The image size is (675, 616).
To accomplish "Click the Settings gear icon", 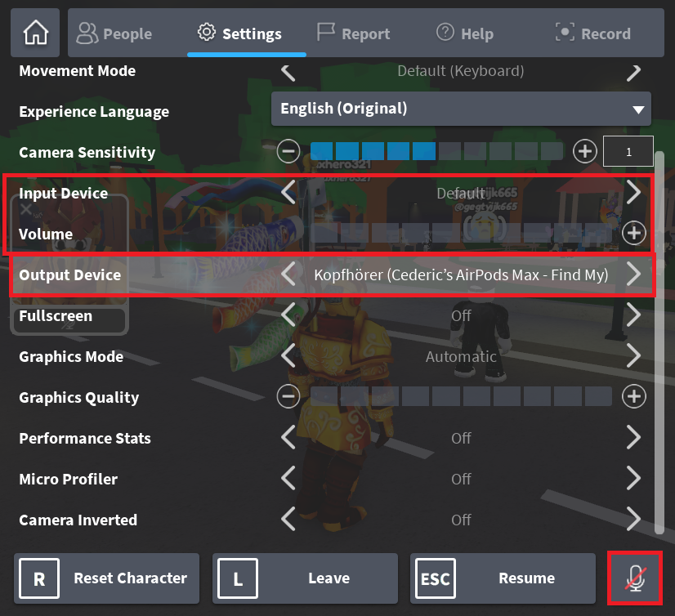I will click(207, 33).
